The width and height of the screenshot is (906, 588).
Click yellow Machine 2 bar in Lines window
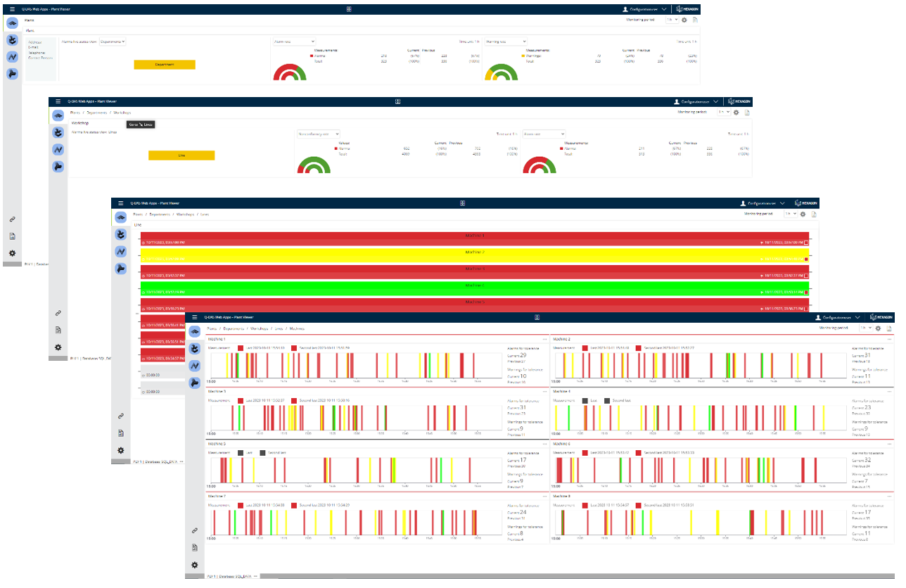click(x=475, y=256)
